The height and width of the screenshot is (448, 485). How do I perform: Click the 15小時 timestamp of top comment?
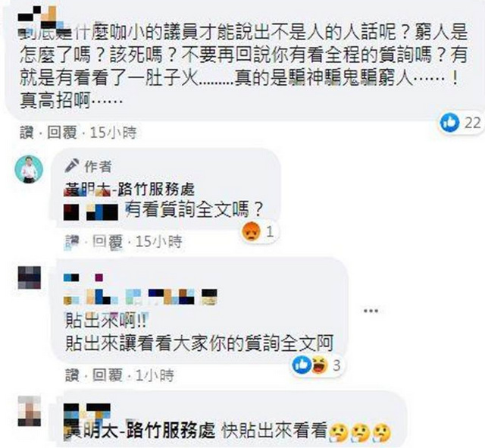[x=113, y=133]
